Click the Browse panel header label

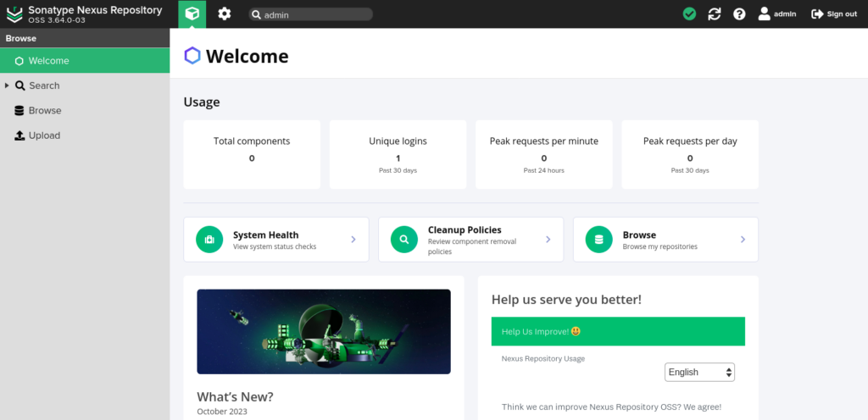tap(21, 38)
